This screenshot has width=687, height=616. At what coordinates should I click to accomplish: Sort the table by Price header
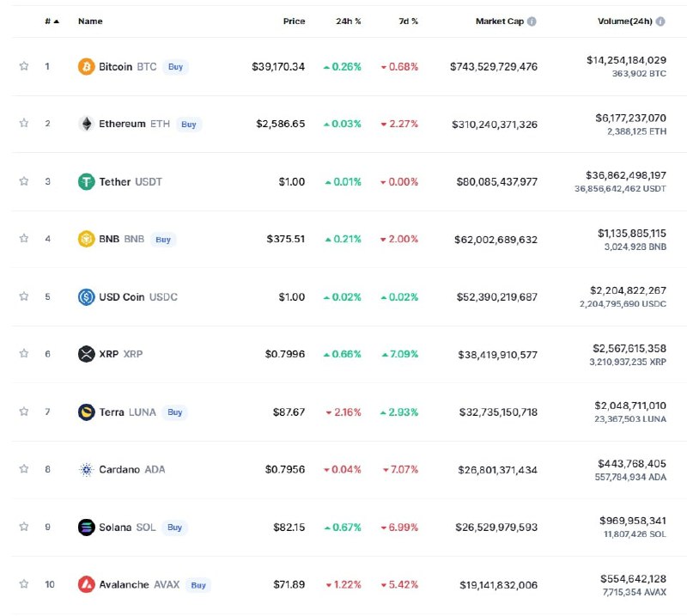(294, 21)
